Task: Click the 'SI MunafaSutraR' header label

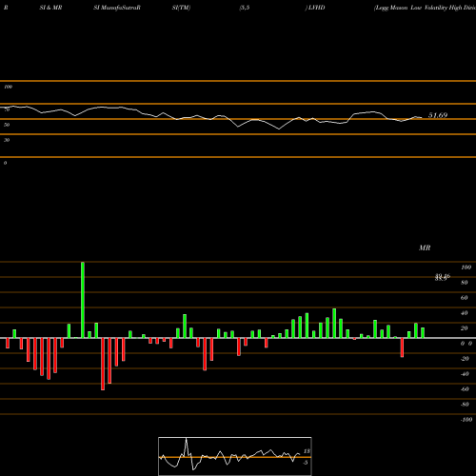Action: tap(117, 8)
